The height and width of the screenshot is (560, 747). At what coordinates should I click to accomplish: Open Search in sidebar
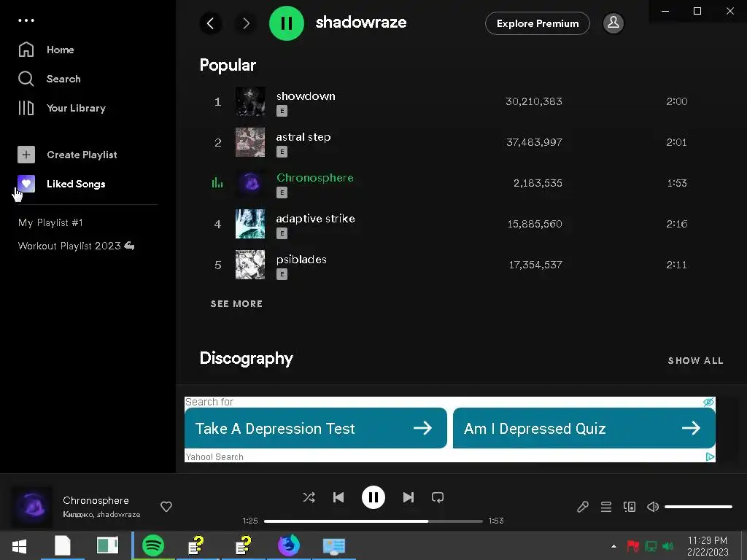pos(49,79)
